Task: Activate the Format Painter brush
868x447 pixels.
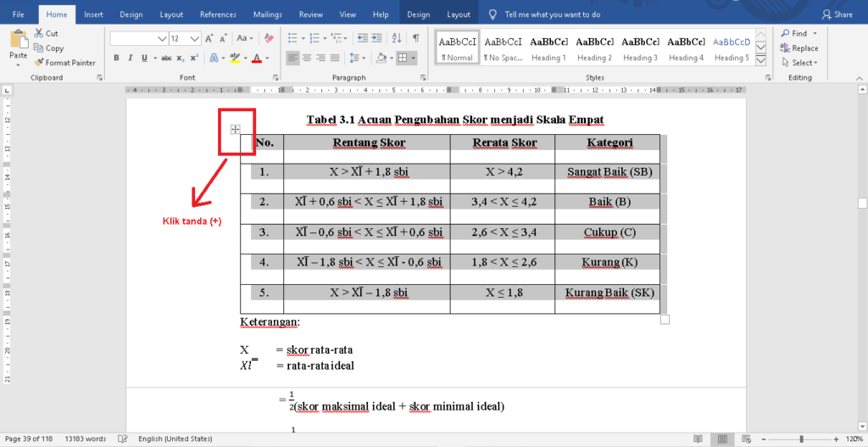Action: point(39,63)
